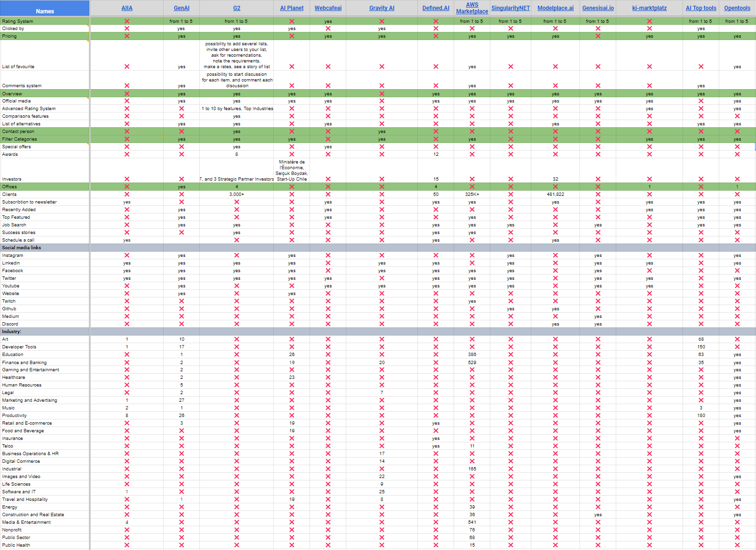The height and width of the screenshot is (550, 756).
Task: Select the G2 Clients cell showing 3,000+
Action: pos(237,194)
